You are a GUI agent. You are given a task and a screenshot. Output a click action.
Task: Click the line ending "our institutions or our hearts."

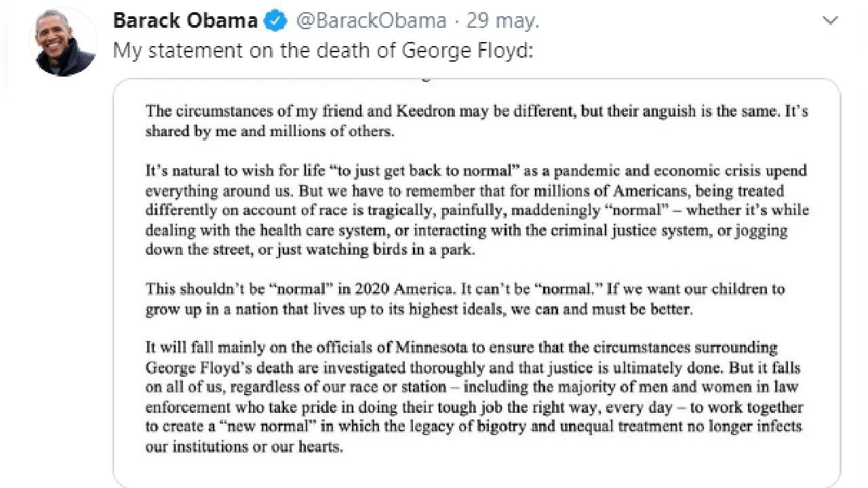244,447
